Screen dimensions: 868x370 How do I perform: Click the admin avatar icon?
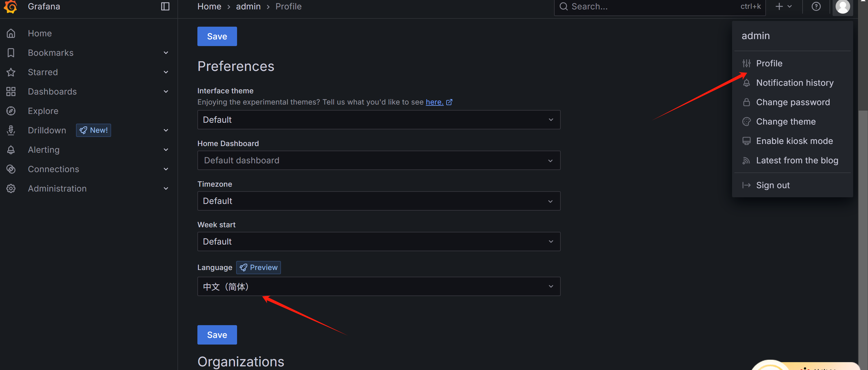click(842, 6)
